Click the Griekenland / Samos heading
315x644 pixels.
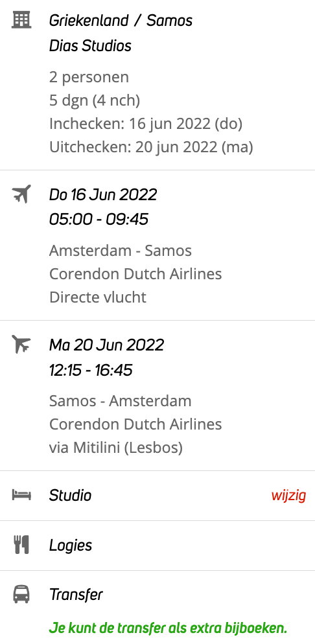coord(121,20)
